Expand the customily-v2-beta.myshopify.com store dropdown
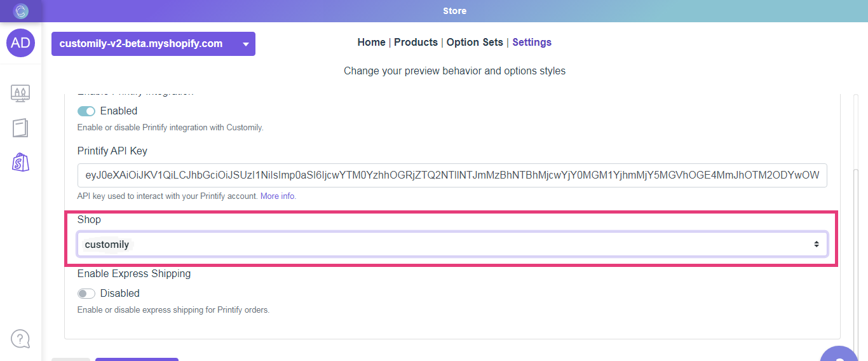The width and height of the screenshot is (868, 361). 153,44
